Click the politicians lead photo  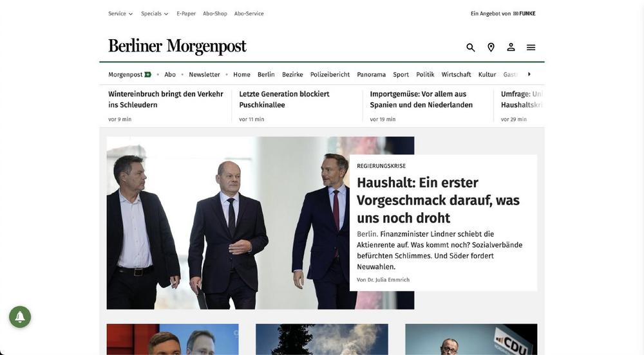tap(228, 223)
